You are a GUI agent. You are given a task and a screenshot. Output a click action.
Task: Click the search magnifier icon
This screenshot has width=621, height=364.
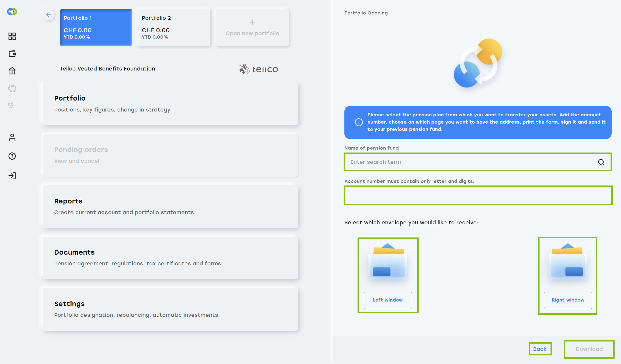(601, 162)
